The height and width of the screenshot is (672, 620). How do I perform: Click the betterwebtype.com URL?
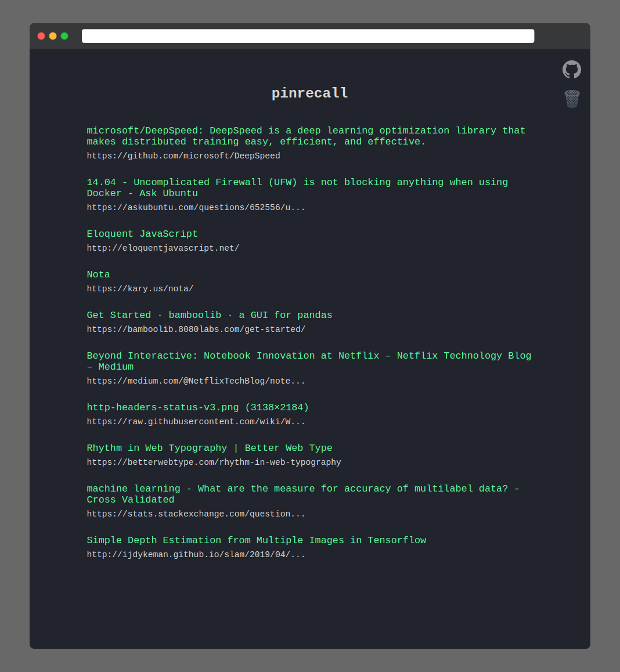(214, 462)
